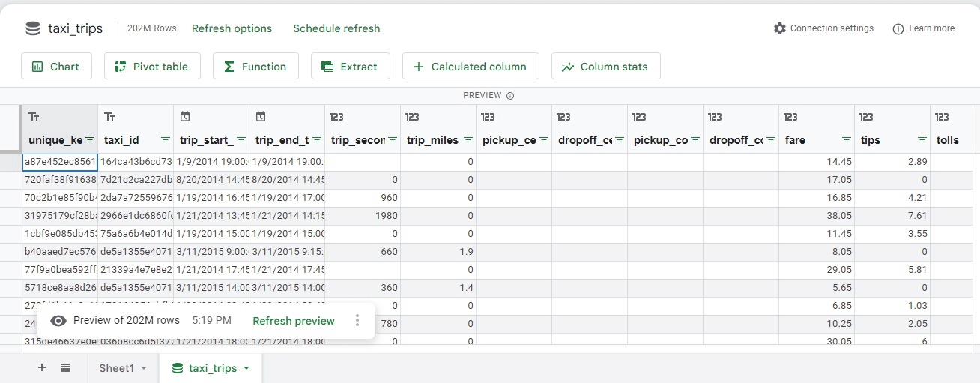Viewport: 980px width, 383px height.
Task: Click the add new sheet plus icon
Action: point(42,367)
